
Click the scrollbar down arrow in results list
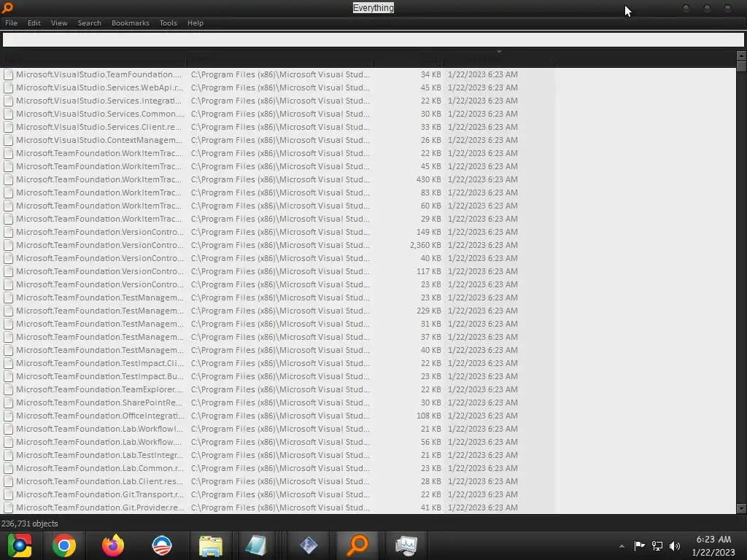pyautogui.click(x=741, y=509)
